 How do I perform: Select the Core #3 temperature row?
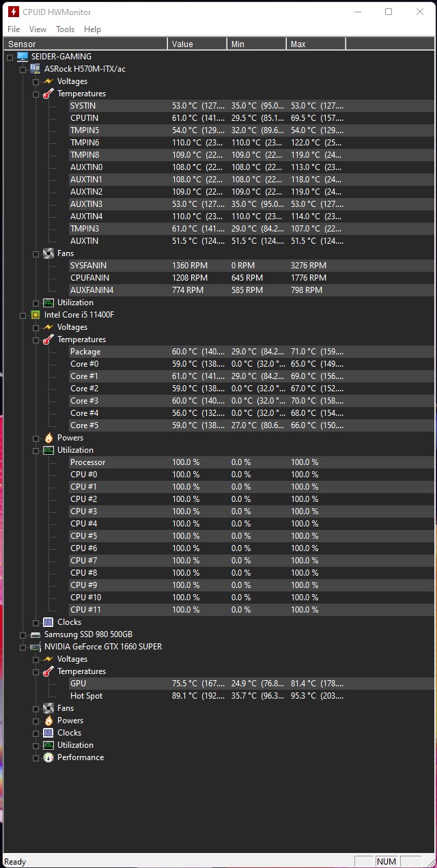251,401
